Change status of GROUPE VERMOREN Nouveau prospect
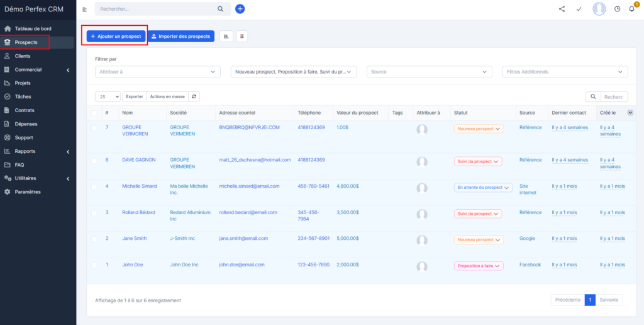Screen dimensions: 644x325 [479, 128]
